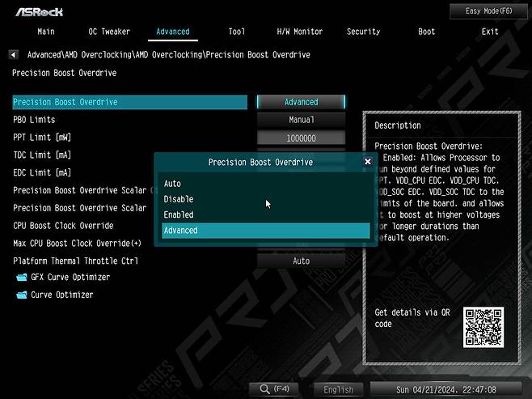Open Platform Thermal Throttle Ctrl Auto dropdown

pyautogui.click(x=301, y=261)
